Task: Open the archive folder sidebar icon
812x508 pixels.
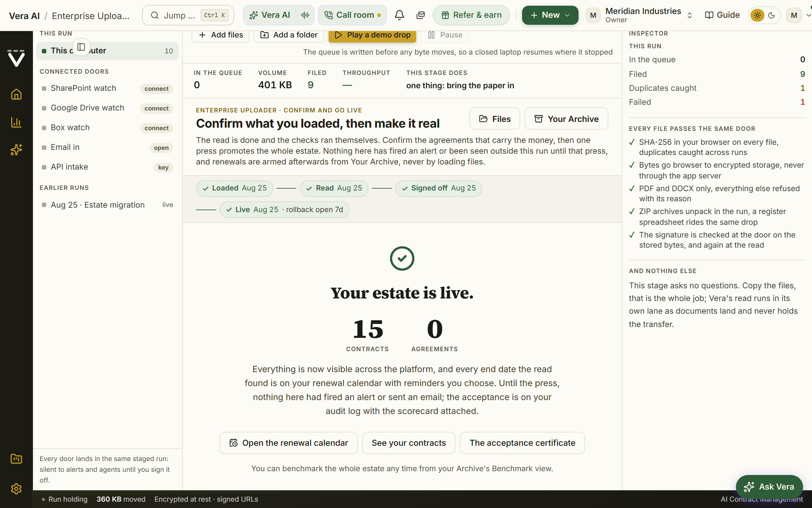Action: [x=16, y=458]
